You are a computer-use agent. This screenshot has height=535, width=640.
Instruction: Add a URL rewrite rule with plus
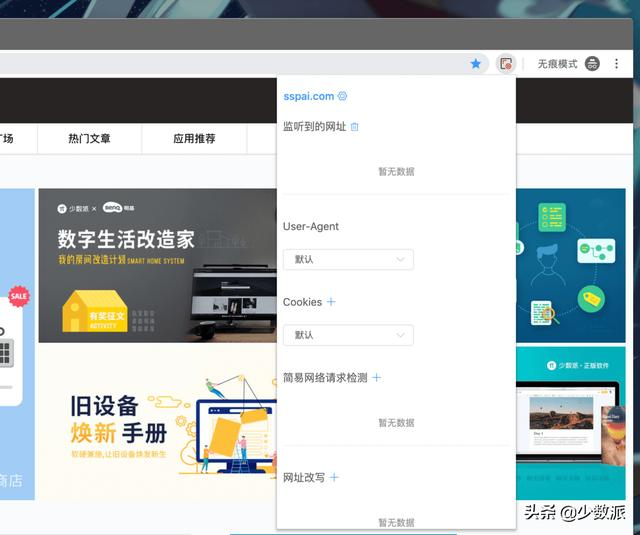click(x=334, y=477)
